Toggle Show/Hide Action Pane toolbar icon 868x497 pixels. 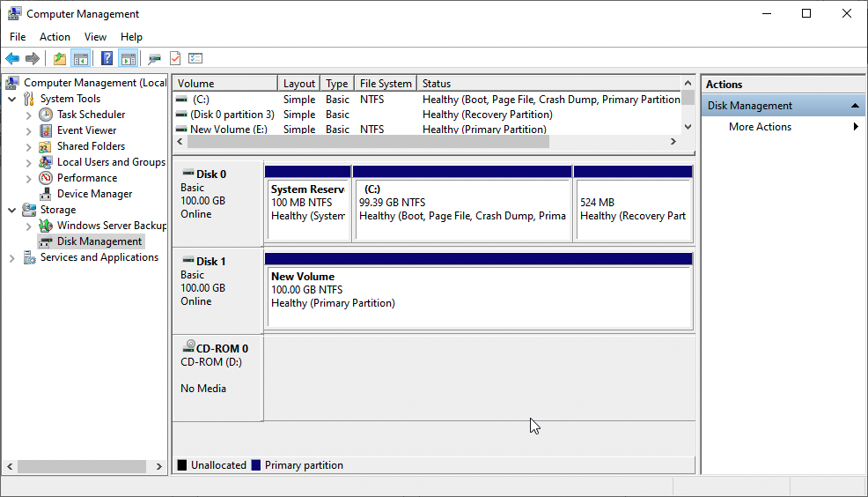(x=128, y=58)
